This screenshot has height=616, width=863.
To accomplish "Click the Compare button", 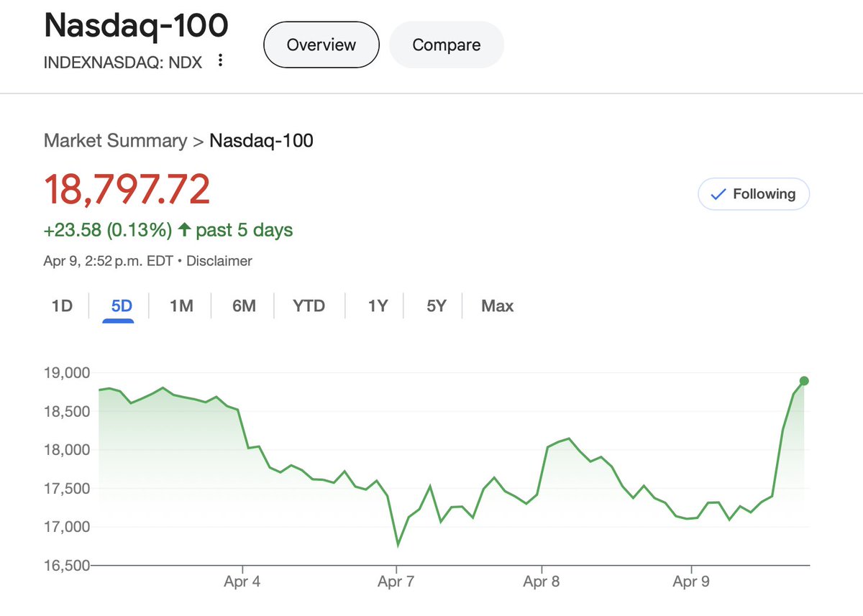I will point(447,45).
